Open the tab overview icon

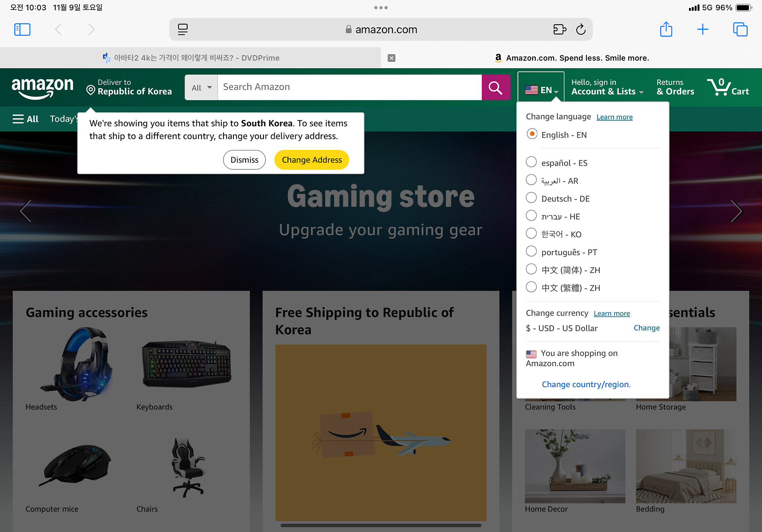(740, 29)
